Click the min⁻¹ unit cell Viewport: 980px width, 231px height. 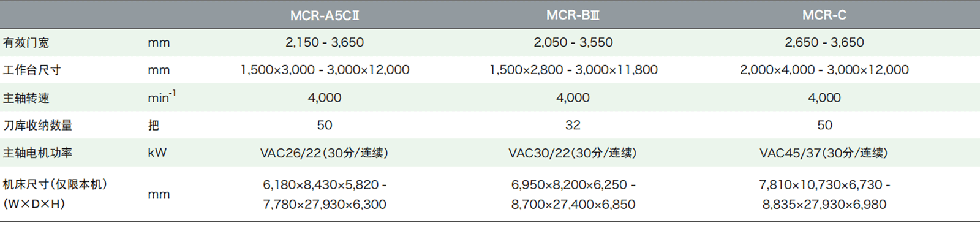click(x=162, y=97)
